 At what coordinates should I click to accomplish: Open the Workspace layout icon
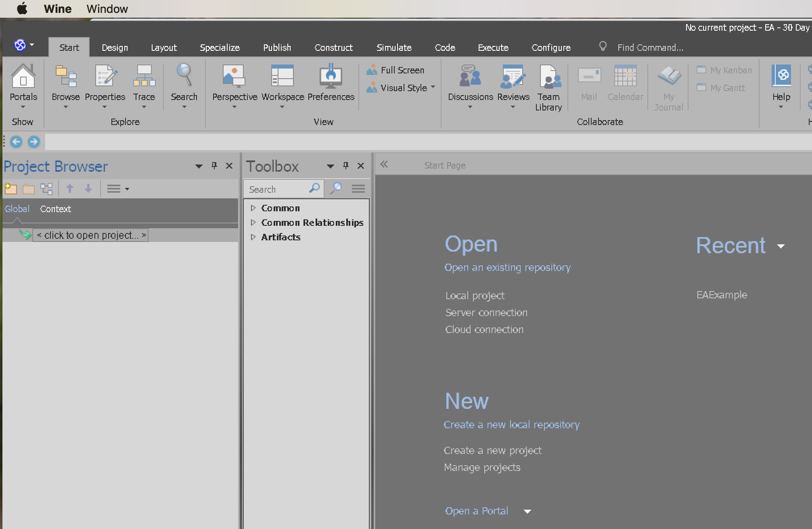(283, 85)
